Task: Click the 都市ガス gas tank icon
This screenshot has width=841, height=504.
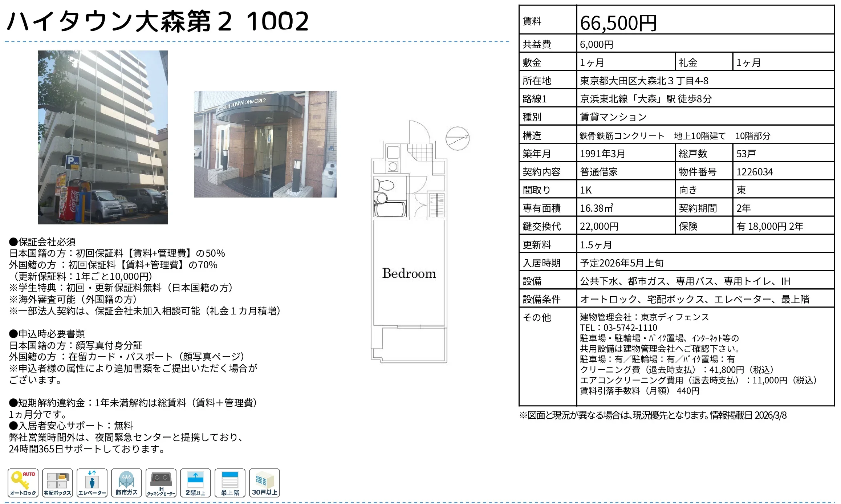Action: (x=126, y=483)
